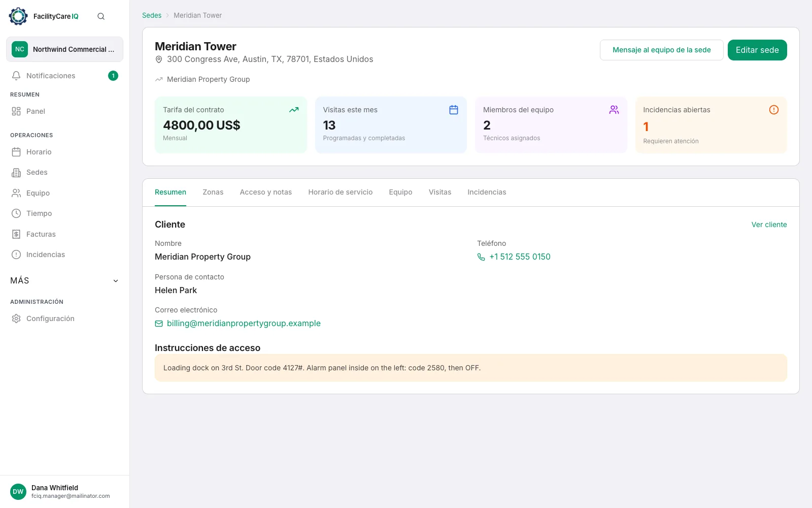Click the Equipo people icon in sidebar
812x508 pixels.
16,193
